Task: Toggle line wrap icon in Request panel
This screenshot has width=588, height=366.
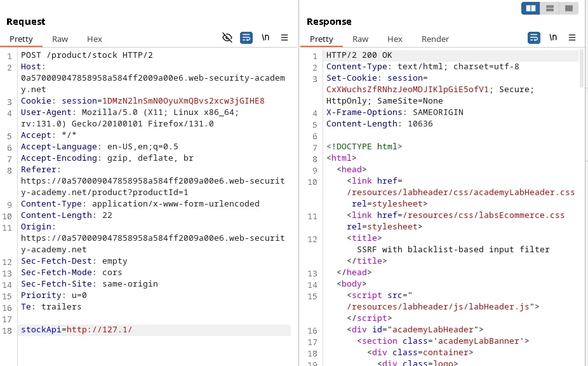Action: 246,37
